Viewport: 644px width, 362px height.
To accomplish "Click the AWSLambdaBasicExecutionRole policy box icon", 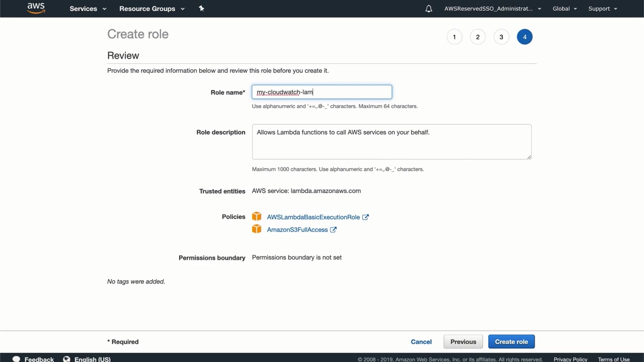I will [257, 217].
